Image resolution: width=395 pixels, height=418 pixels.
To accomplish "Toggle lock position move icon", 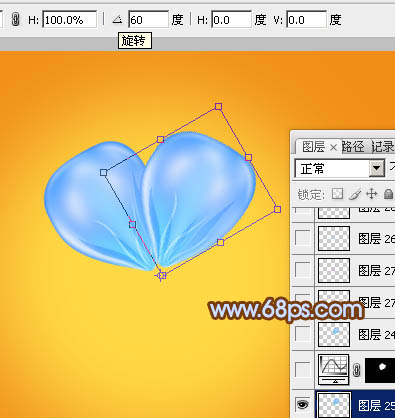I will [x=372, y=194].
